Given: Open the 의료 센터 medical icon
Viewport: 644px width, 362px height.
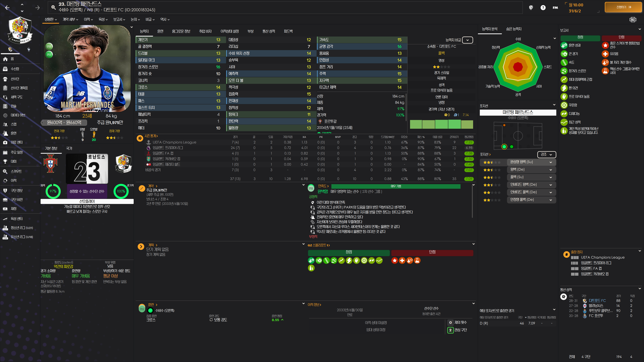Looking at the screenshot, I should (x=5, y=142).
